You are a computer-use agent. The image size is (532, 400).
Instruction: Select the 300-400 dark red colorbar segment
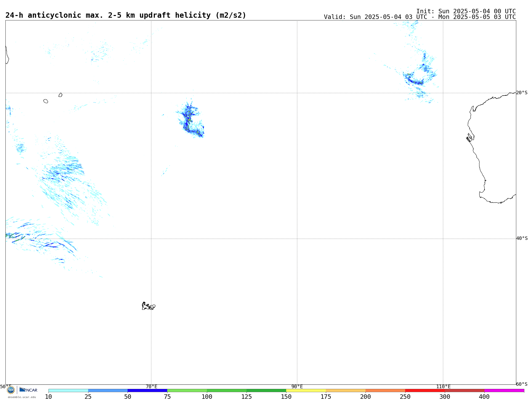pos(465,391)
